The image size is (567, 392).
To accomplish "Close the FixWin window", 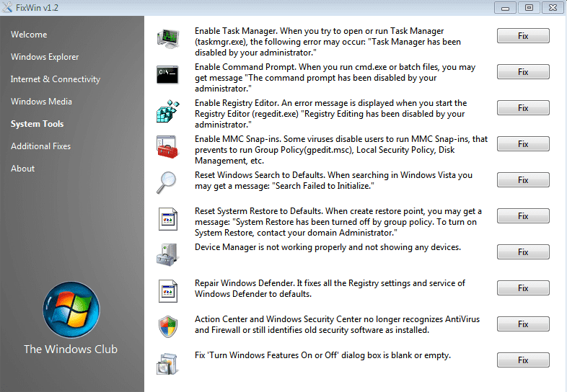I will [553, 8].
